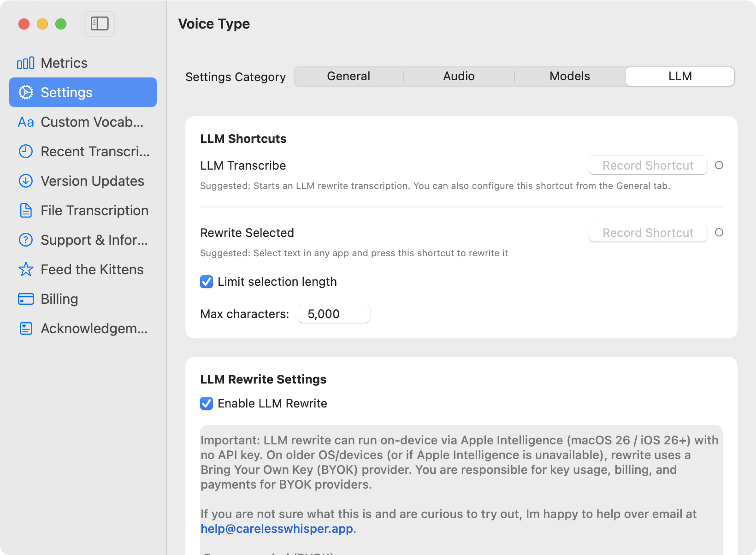
Task: Open Support & Infor... page
Action: [83, 240]
